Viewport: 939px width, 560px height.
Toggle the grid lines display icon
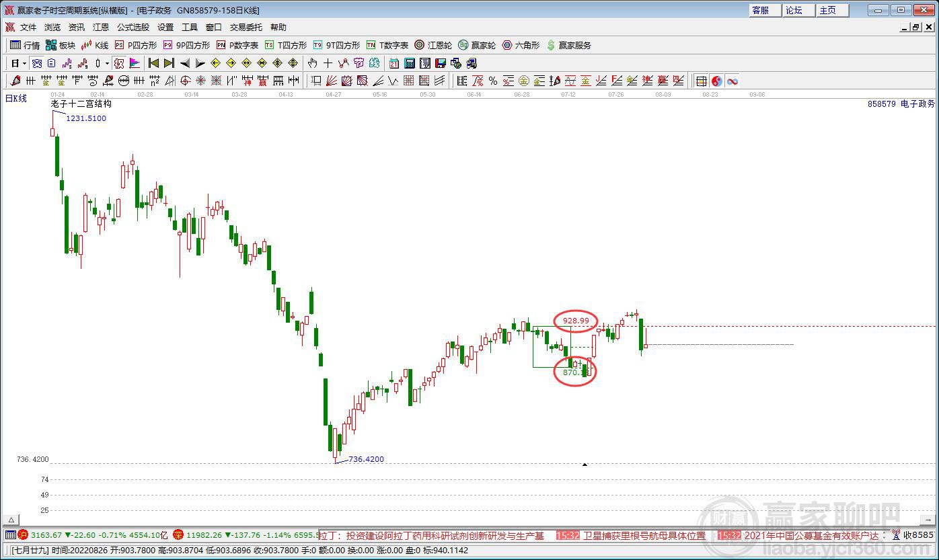point(702,81)
